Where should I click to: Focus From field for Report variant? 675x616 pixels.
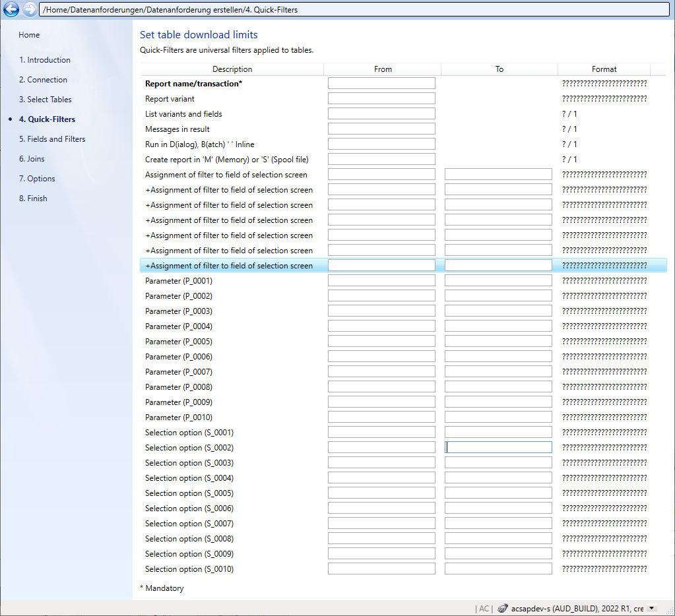(x=381, y=98)
